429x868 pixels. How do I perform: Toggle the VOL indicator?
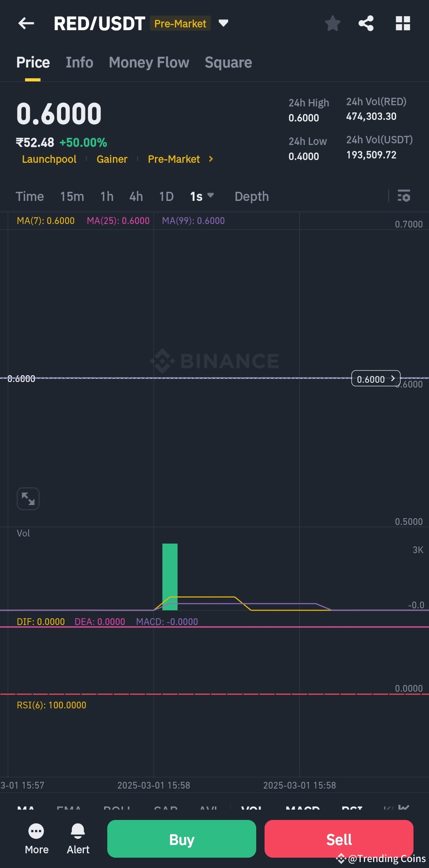[x=251, y=808]
